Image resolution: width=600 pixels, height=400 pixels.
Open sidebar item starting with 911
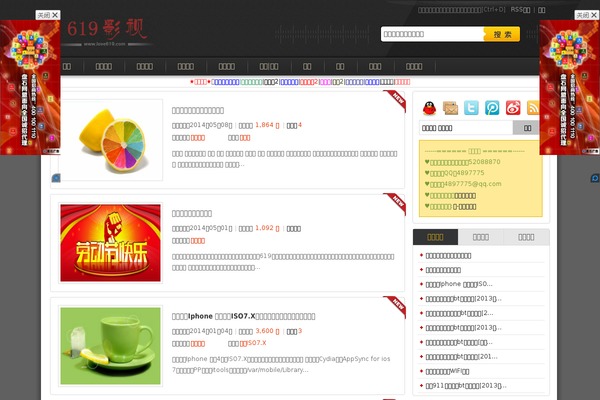click(466, 385)
